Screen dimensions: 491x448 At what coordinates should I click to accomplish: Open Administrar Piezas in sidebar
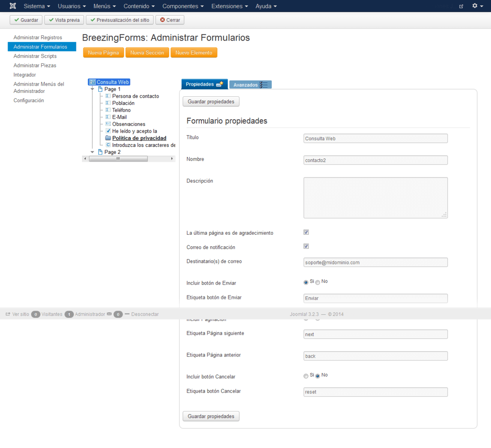(35, 66)
